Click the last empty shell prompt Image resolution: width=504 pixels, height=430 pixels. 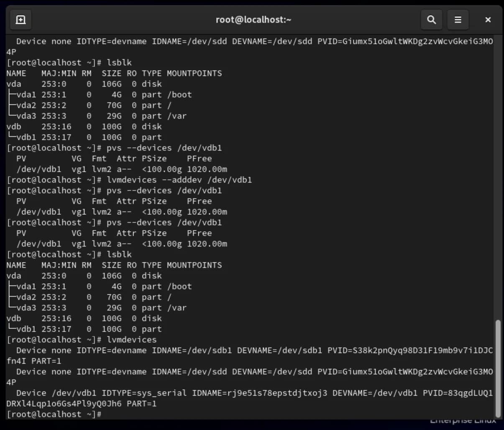pos(54,414)
